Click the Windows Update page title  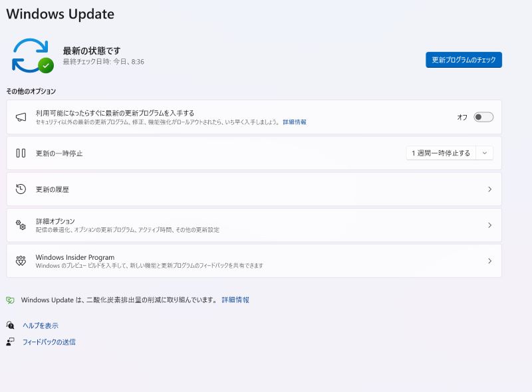[x=61, y=14]
